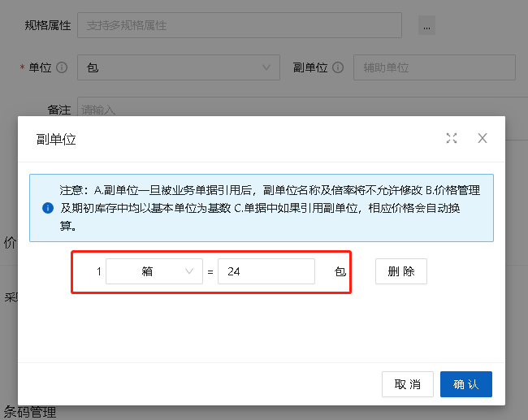Click the ellipsis button beside 规格属性

[426, 25]
